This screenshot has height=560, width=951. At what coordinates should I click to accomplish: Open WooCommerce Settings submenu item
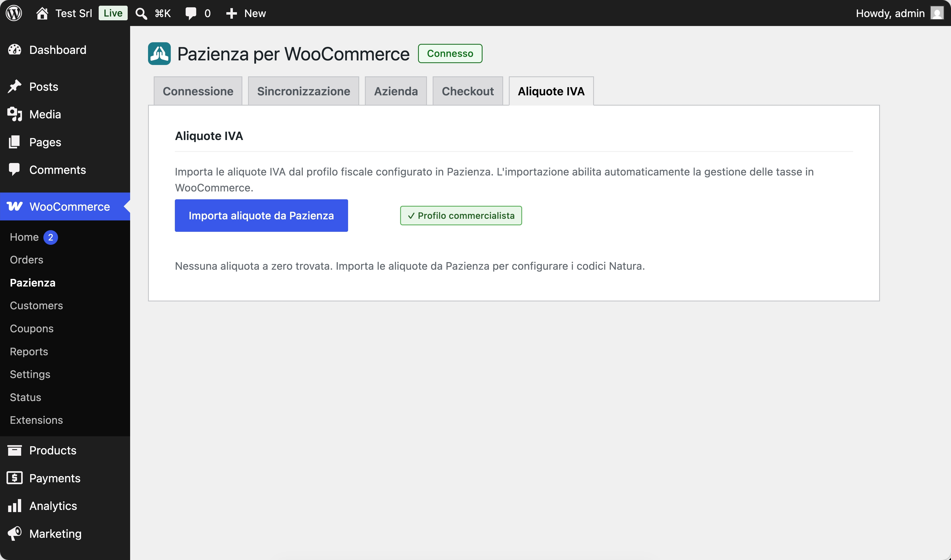pos(30,374)
